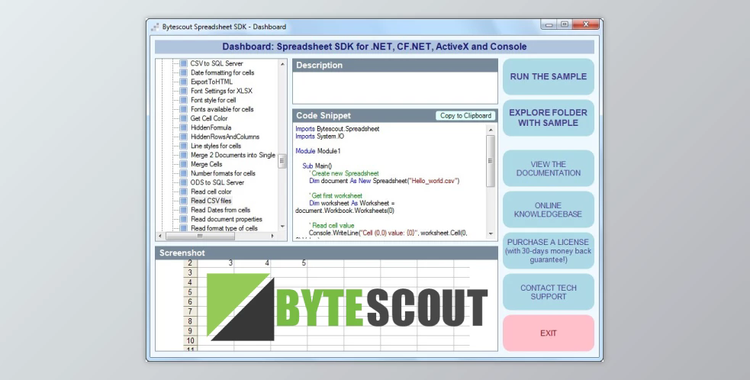Click the icon beside Date formatting for cells
The height and width of the screenshot is (380, 750).
pyautogui.click(x=184, y=73)
